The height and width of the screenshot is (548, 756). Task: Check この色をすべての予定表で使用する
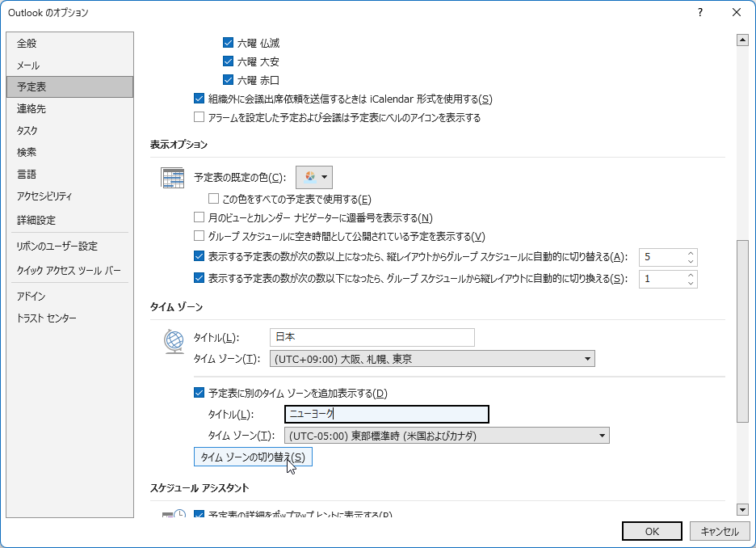(213, 199)
